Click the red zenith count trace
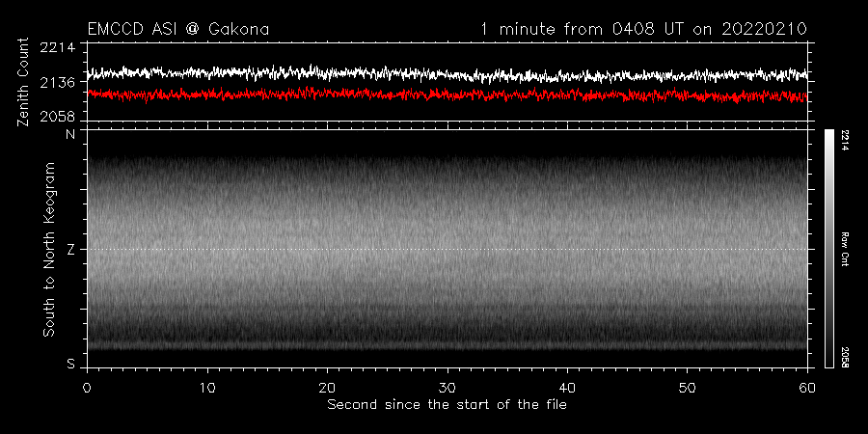The width and height of the screenshot is (868, 434). [448, 95]
